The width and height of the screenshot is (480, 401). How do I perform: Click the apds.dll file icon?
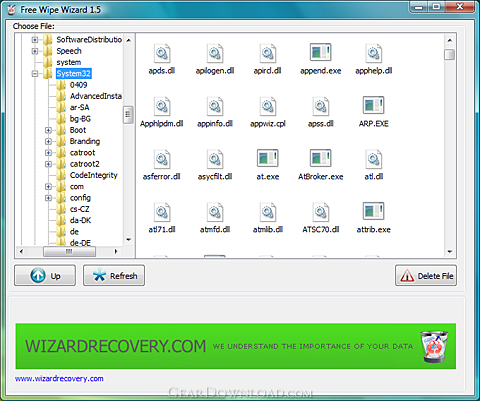pos(162,53)
